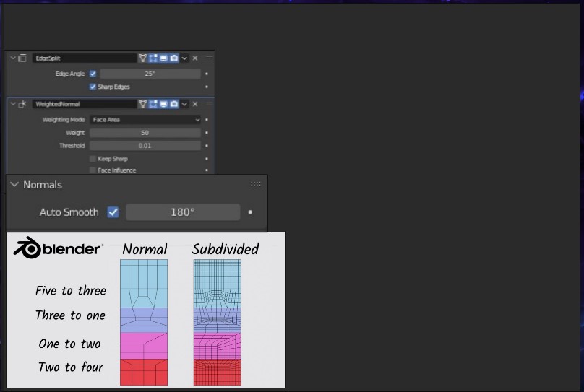Viewport: 584px width, 392px height.
Task: Grab the EdgeSplit panel drag handle
Action: (x=209, y=58)
